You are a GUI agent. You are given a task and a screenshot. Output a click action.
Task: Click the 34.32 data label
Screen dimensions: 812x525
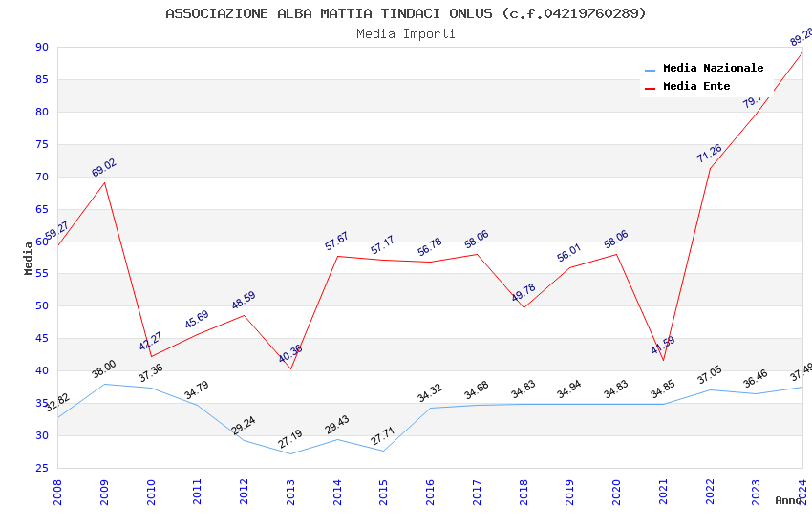(x=430, y=392)
